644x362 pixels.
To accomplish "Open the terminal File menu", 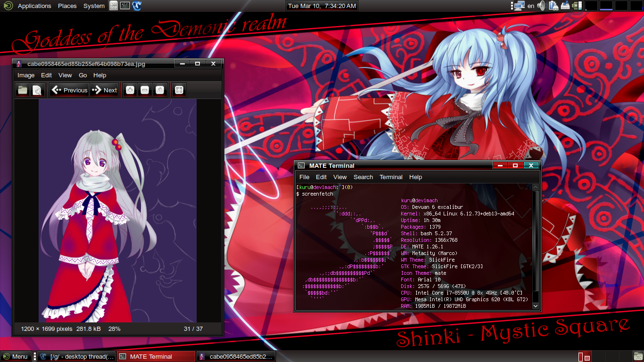I will point(305,177).
